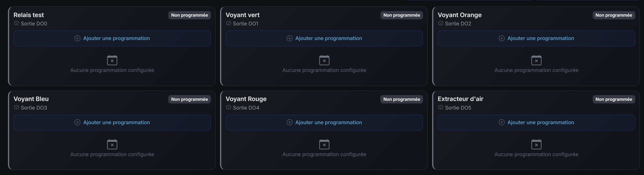Click the outlet icon next to Sortie DO5

[x=440, y=107]
